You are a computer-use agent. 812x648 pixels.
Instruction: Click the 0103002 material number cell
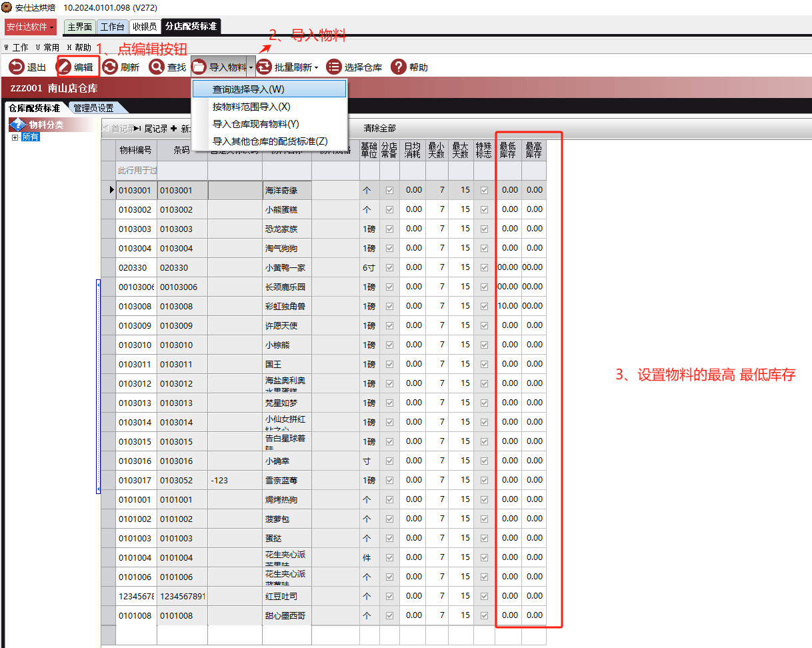click(x=137, y=209)
